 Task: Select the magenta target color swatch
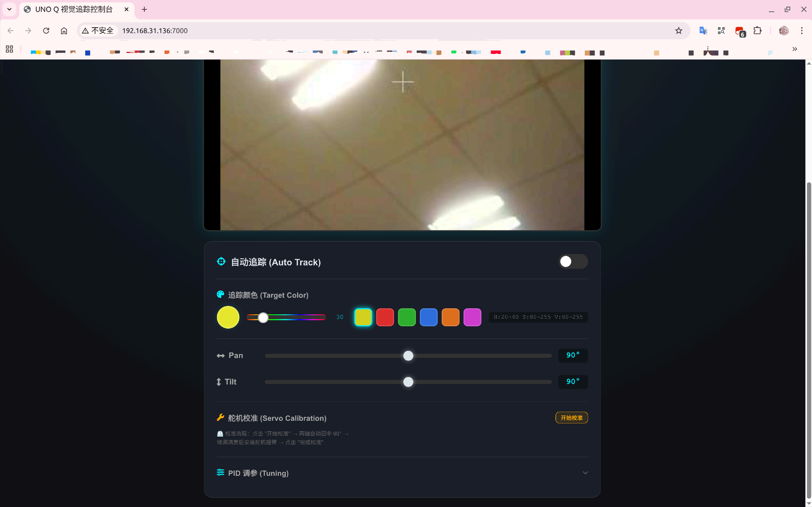(x=472, y=317)
